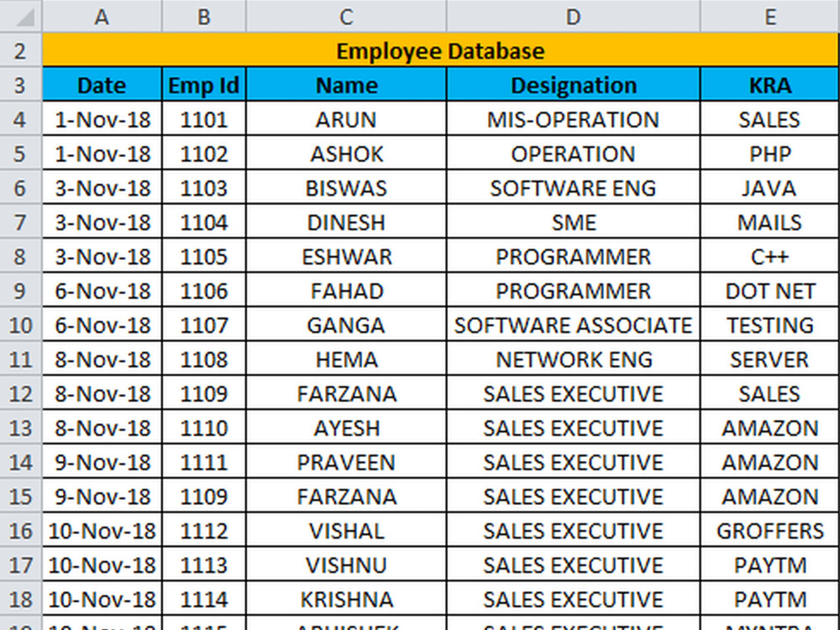The image size is (840, 630).
Task: Select cell with Emp Id 1101
Action: 204,119
